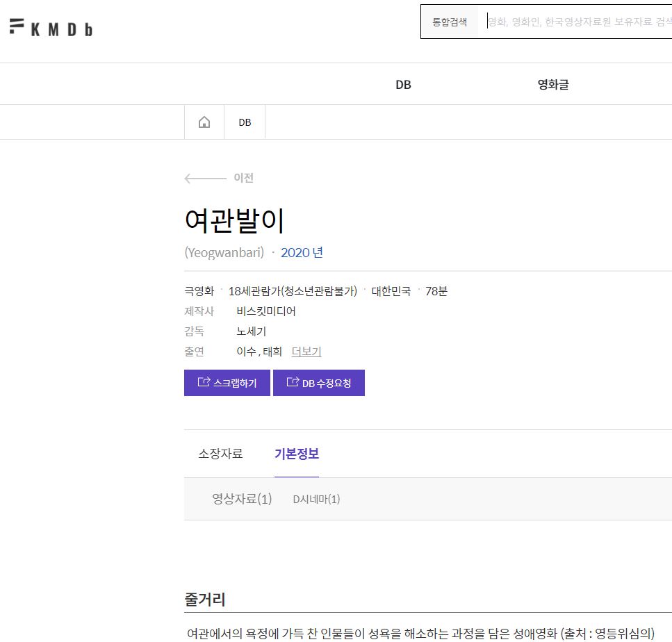The image size is (672, 642).
Task: Select the 영상자료(1) sub-tab
Action: click(x=242, y=499)
